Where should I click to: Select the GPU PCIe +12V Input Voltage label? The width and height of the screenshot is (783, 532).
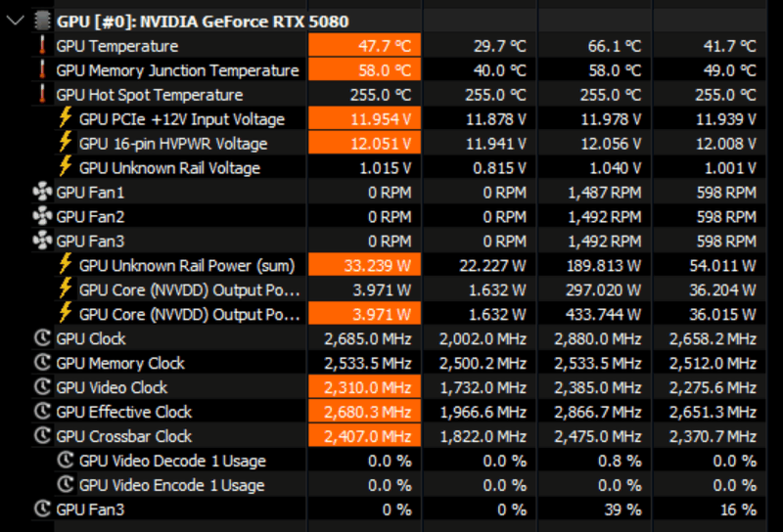tap(182, 119)
